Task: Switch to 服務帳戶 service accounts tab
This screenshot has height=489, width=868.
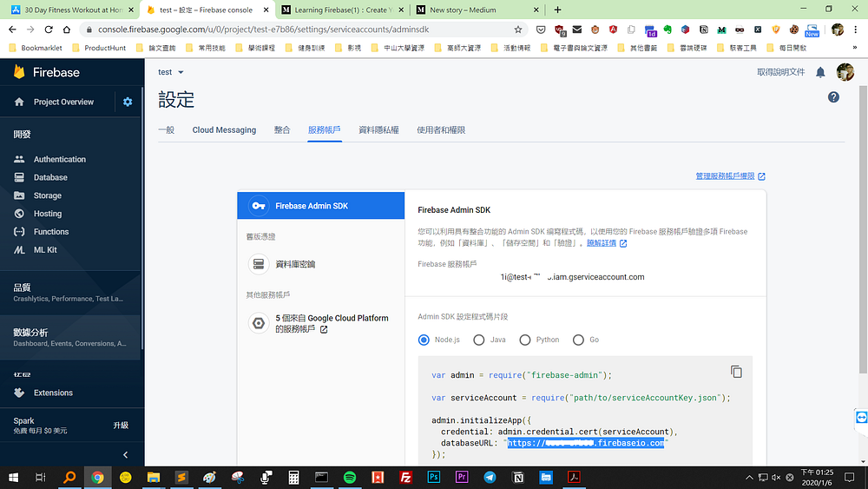Action: [325, 130]
